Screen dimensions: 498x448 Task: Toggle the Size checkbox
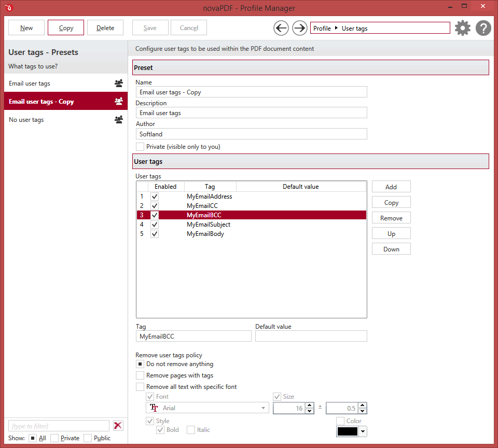(277, 397)
